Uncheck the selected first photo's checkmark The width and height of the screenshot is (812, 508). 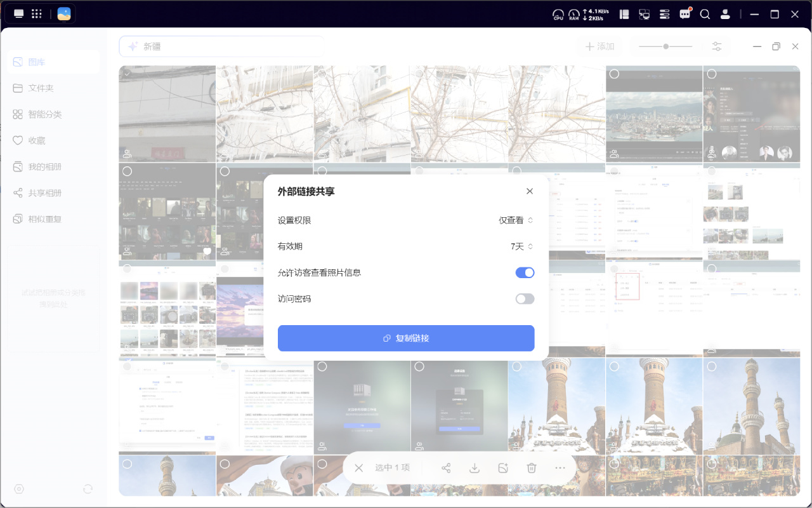(x=127, y=74)
